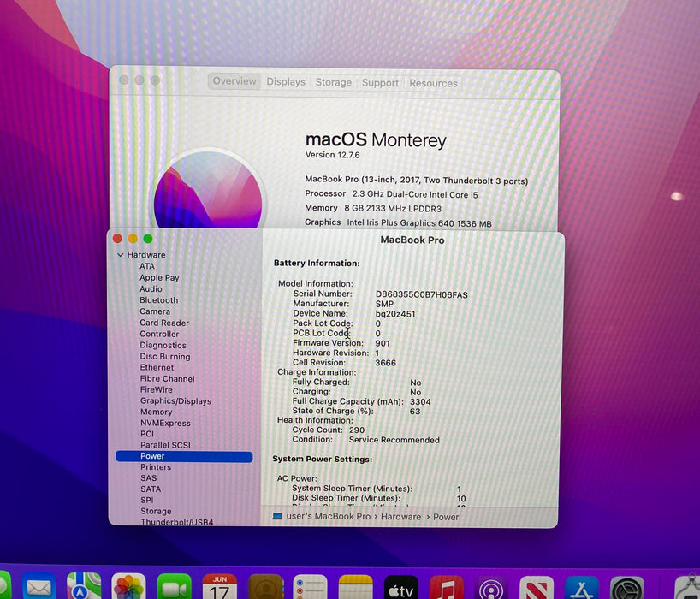Viewport: 700px width, 599px height.
Task: Select Ethernet in the Hardware list
Action: click(x=157, y=367)
